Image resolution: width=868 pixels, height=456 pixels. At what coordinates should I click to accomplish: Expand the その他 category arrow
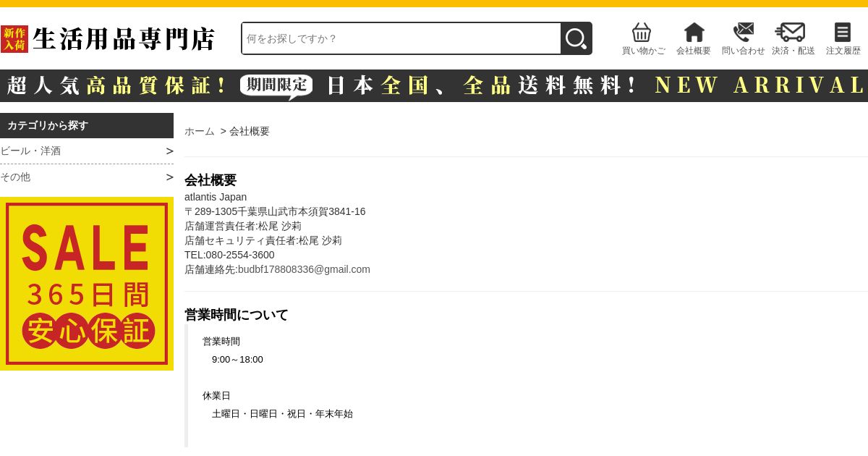169,177
